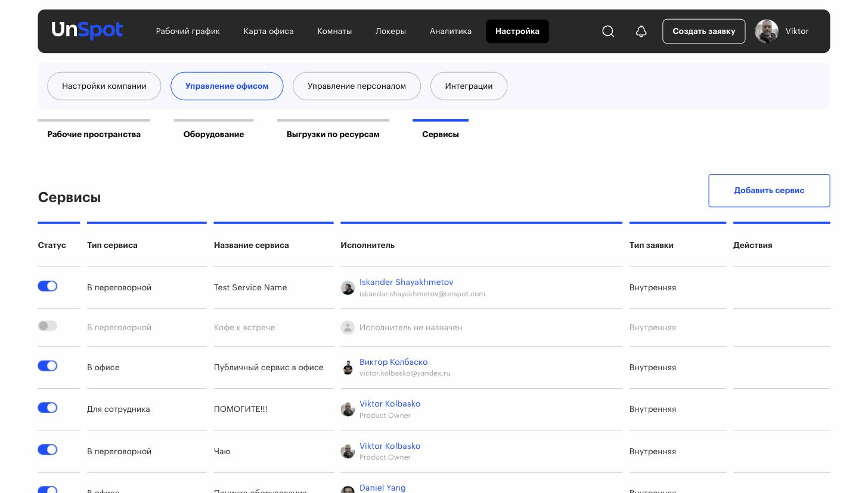
Task: Open Iskander Shayakhmetov's profile link
Action: (406, 282)
